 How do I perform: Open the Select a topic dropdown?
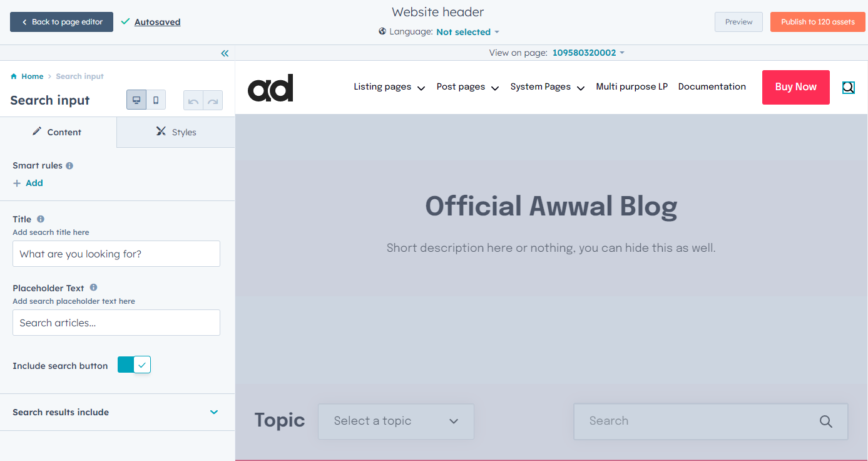[396, 421]
